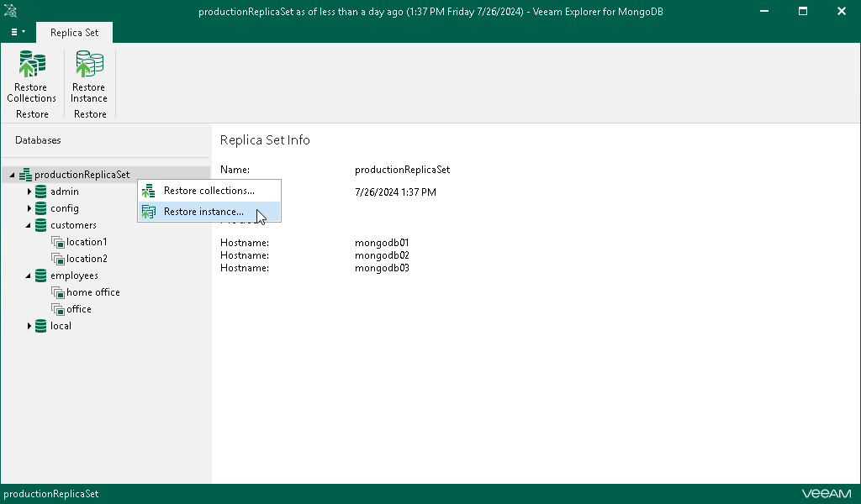Click the employees database icon
The image size is (861, 504).
pos(40,276)
